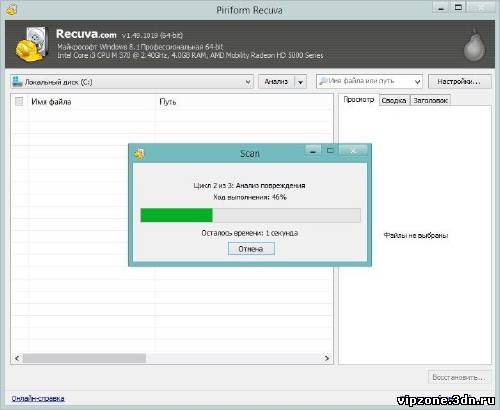Click the Восстановить... recover button

pos(459,377)
